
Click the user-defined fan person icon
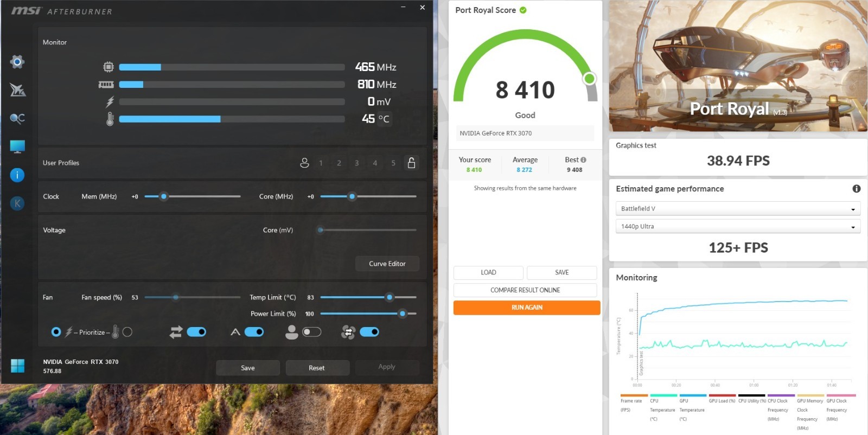pos(292,332)
